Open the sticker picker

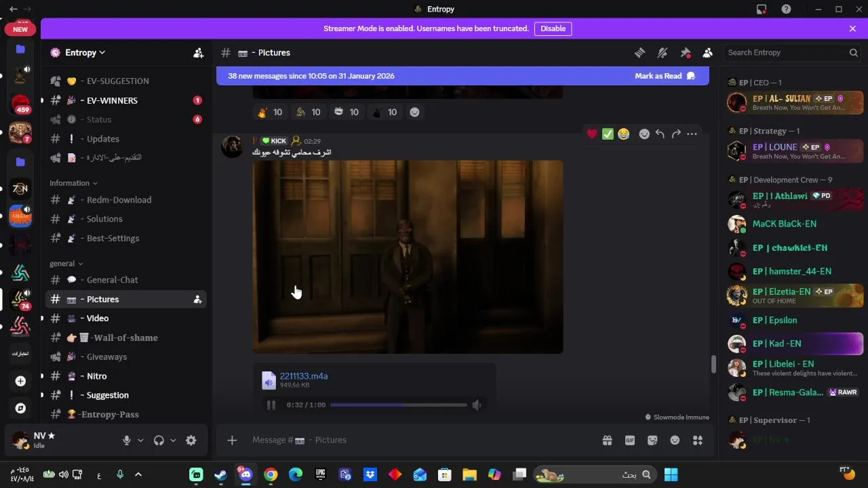(652, 441)
